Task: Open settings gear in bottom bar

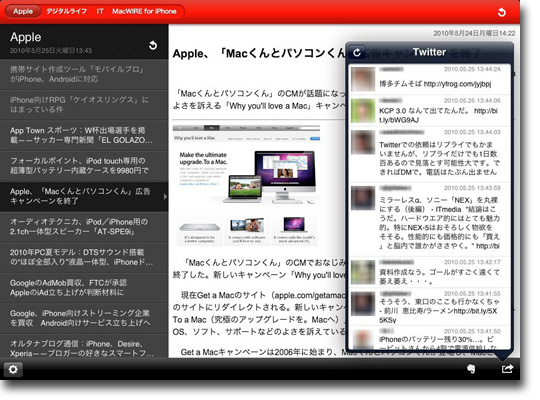Action: tap(13, 369)
